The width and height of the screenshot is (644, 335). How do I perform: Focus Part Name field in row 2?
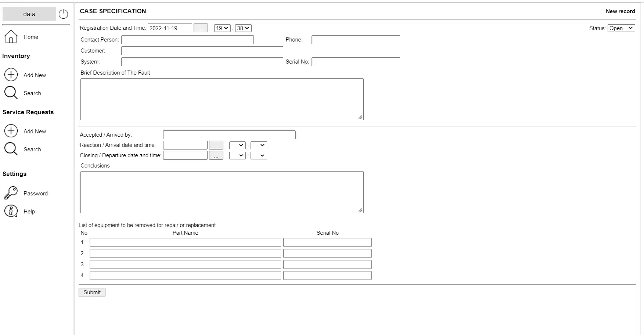pos(185,253)
